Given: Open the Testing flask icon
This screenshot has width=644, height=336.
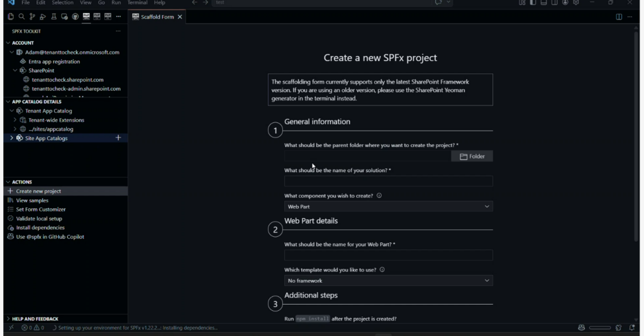Looking at the screenshot, I should coord(54,16).
